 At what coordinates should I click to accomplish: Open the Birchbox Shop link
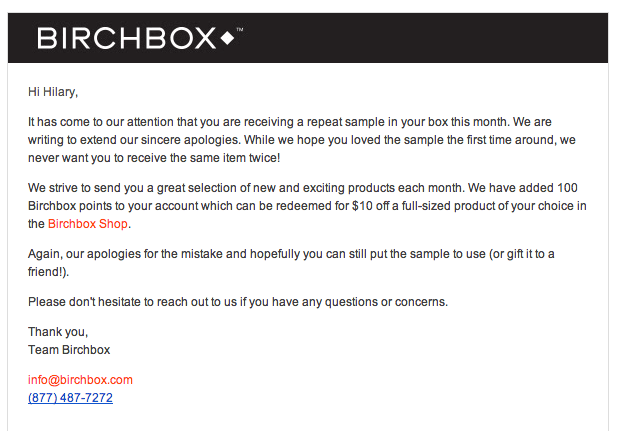pyautogui.click(x=88, y=224)
